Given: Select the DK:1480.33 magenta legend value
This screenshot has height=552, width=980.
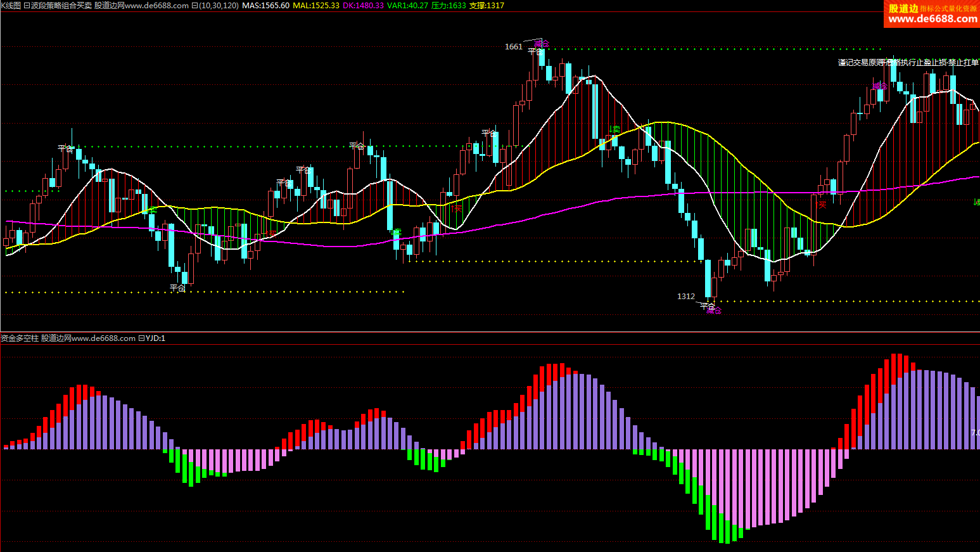Looking at the screenshot, I should (x=363, y=6).
